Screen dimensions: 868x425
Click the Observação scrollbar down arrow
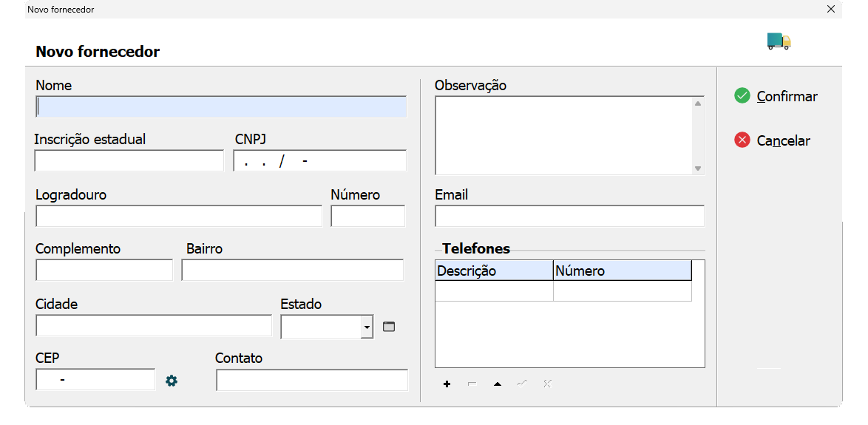point(697,169)
